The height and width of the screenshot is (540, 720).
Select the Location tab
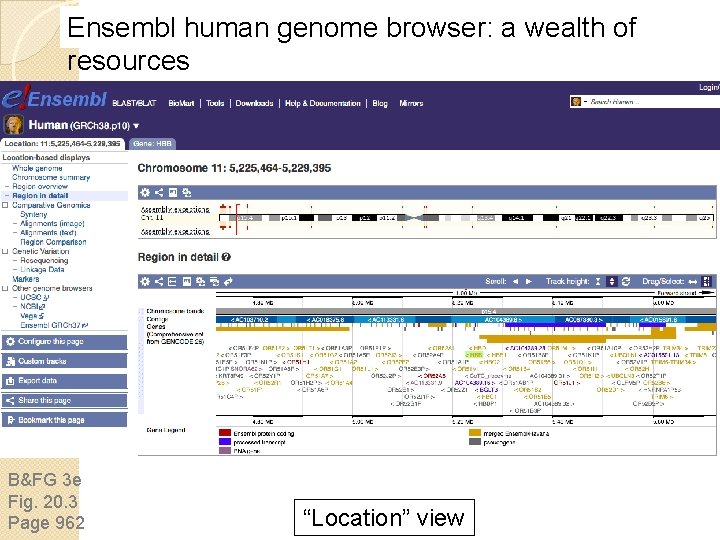click(62, 144)
